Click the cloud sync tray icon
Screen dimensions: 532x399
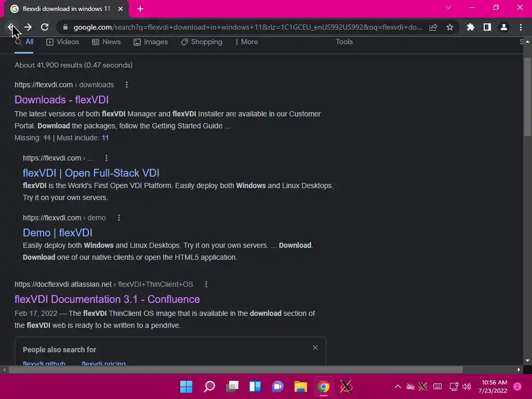tap(410, 387)
